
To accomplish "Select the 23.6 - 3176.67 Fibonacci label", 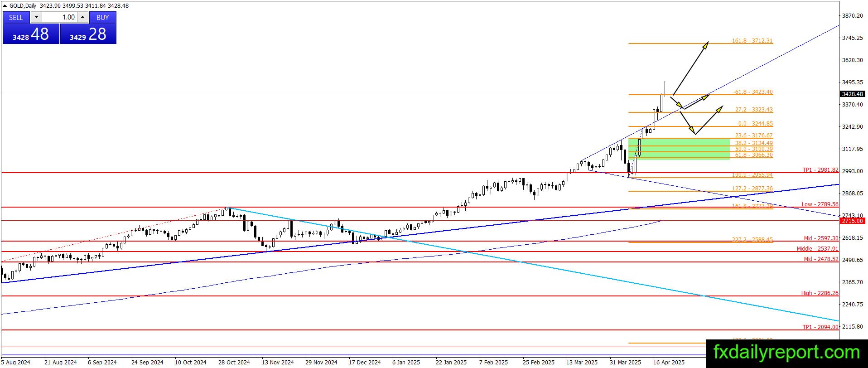I will pyautogui.click(x=754, y=136).
